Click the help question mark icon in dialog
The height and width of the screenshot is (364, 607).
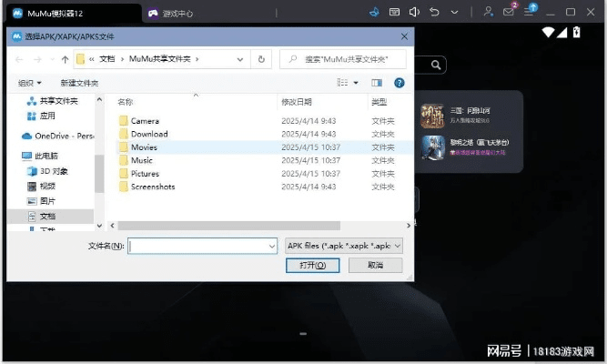click(399, 82)
